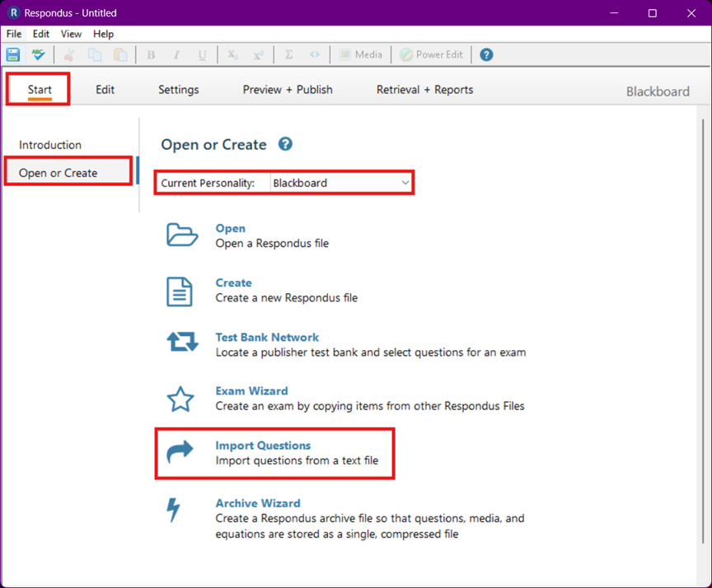
Task: Switch to the Settings tab
Action: [x=179, y=90]
